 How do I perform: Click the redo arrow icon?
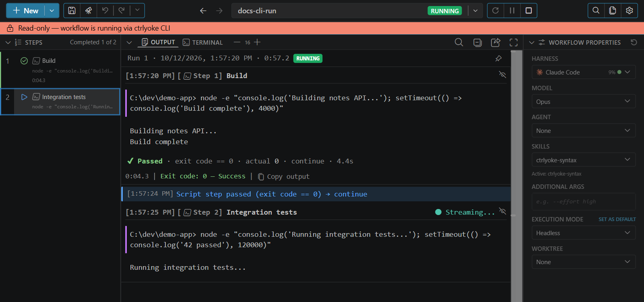click(121, 10)
